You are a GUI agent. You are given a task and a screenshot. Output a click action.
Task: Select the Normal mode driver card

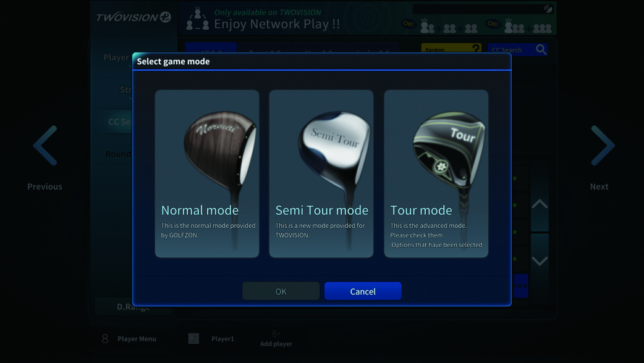click(x=207, y=173)
